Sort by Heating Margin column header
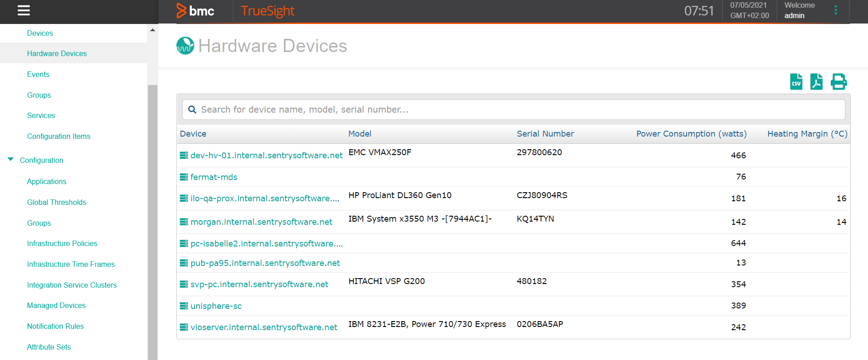Screen dimensions: 868x360 click(x=807, y=134)
